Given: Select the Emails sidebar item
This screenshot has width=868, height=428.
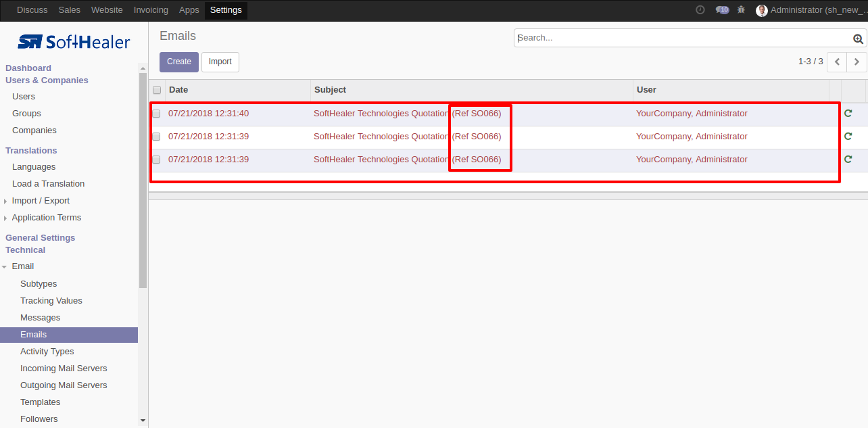Looking at the screenshot, I should (69, 335).
